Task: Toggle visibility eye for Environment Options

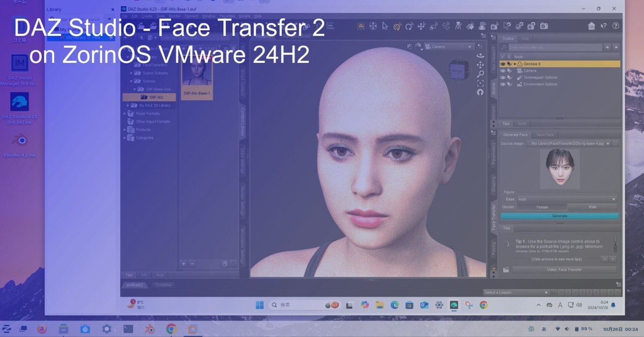Action: (503, 84)
